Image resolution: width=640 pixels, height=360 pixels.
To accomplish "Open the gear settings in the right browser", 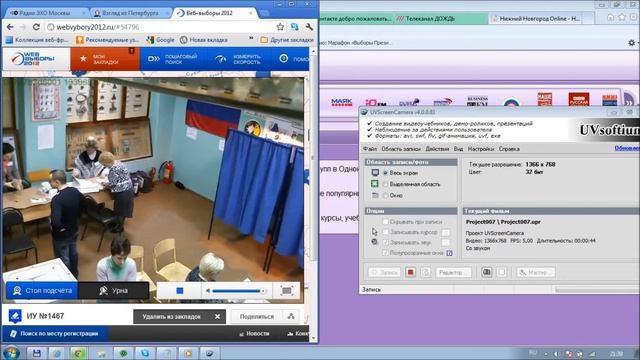I will [632, 42].
